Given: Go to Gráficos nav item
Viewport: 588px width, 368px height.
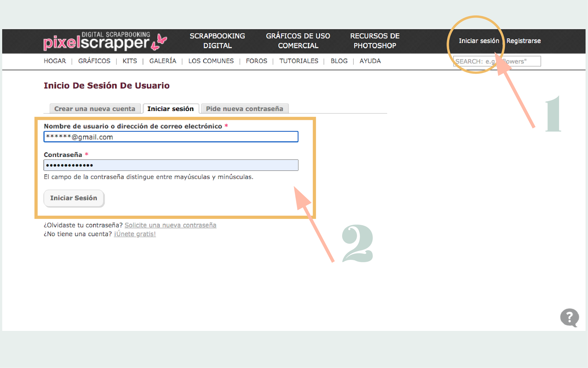Looking at the screenshot, I should 94,61.
